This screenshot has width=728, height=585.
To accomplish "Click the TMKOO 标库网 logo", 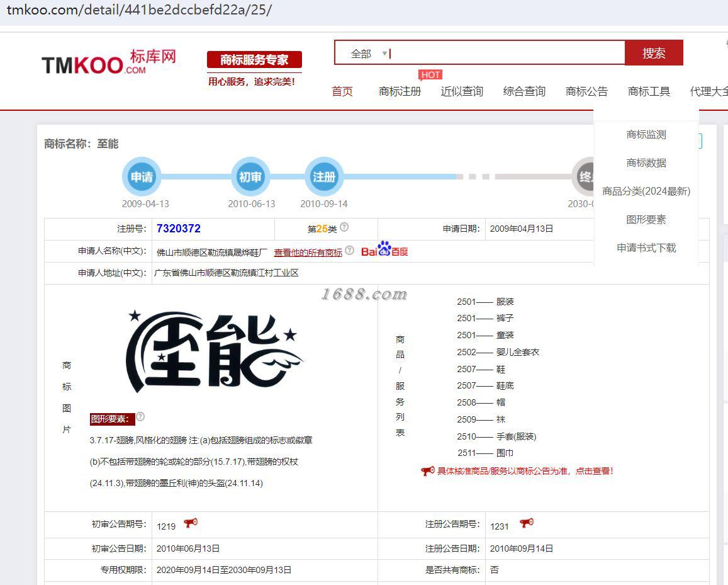I will (x=109, y=62).
